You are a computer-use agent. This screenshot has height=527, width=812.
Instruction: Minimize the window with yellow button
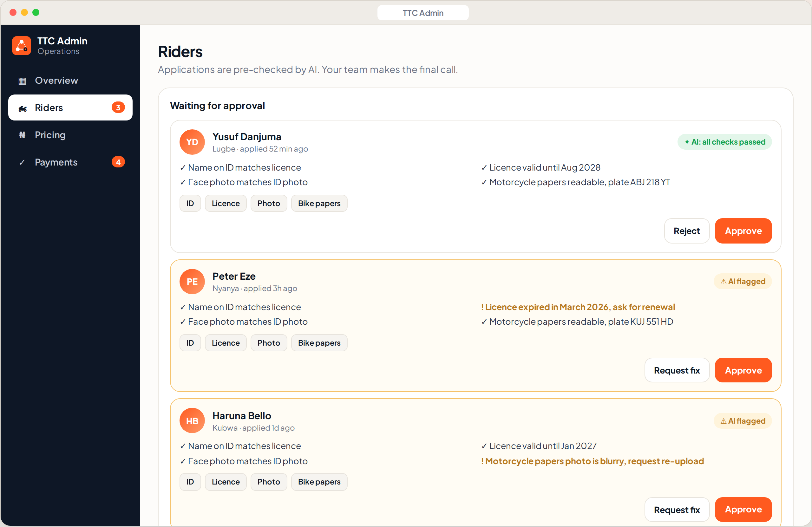[x=24, y=13]
